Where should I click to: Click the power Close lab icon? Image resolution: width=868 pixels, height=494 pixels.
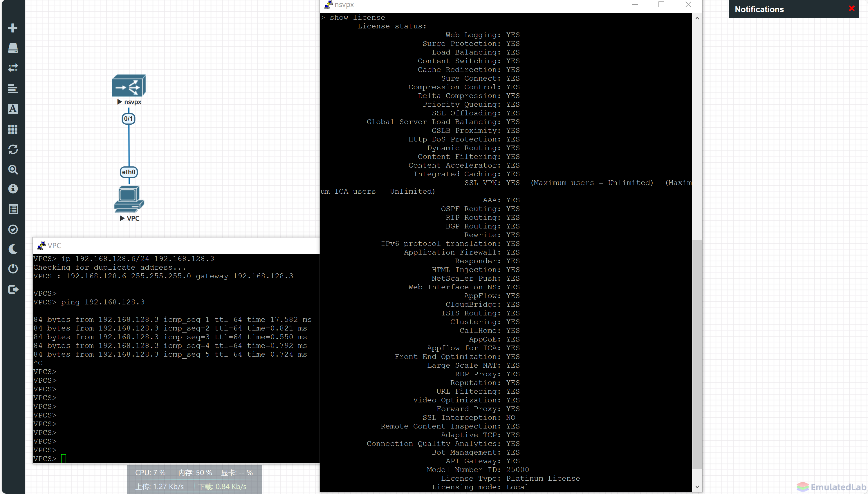pyautogui.click(x=13, y=269)
